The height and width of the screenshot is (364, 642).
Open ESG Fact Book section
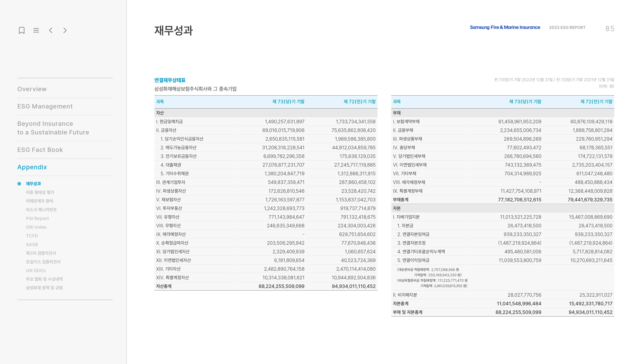[x=40, y=150]
